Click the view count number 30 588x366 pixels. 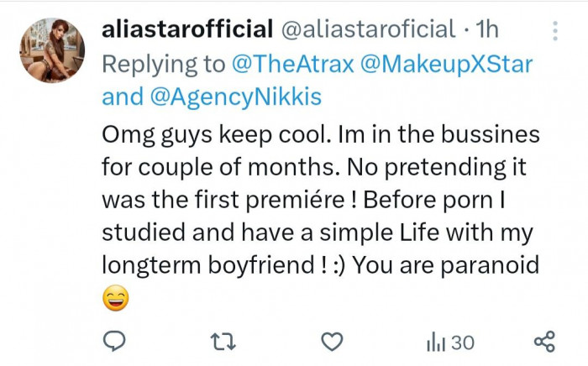tap(463, 342)
